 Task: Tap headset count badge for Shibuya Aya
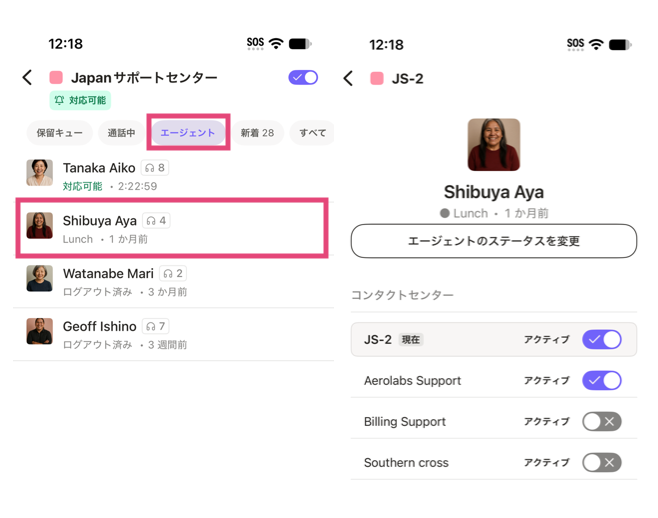point(156,221)
